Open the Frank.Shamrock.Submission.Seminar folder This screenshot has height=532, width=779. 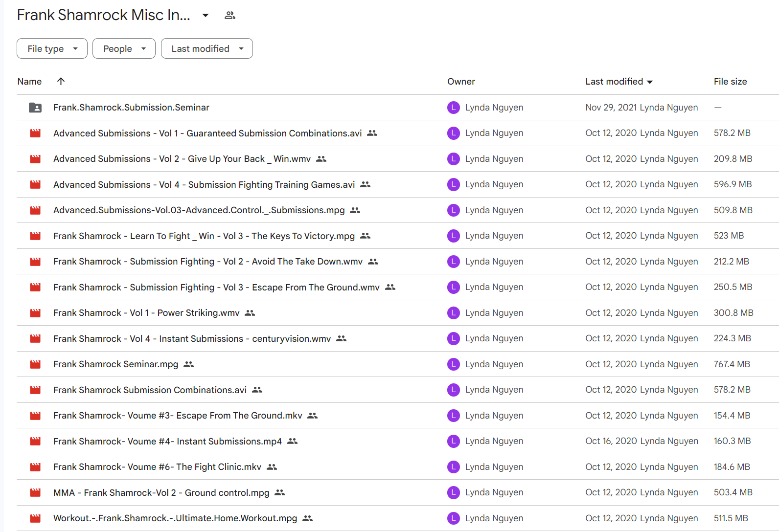tap(131, 108)
